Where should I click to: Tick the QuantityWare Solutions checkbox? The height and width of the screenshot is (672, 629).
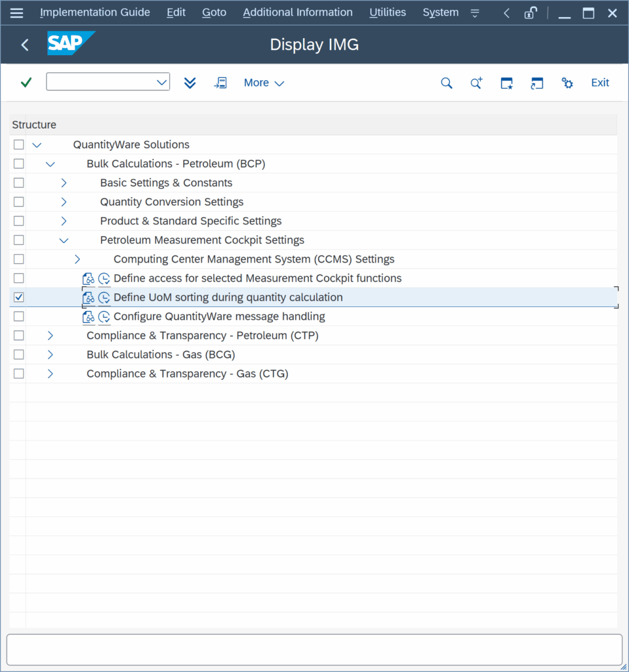18,144
